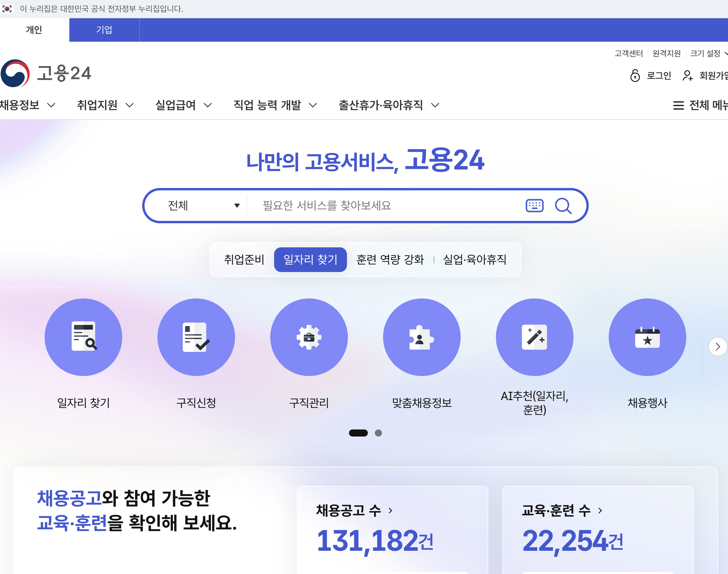The image size is (728, 574).
Task: Click the magnifier search icon
Action: (563, 205)
